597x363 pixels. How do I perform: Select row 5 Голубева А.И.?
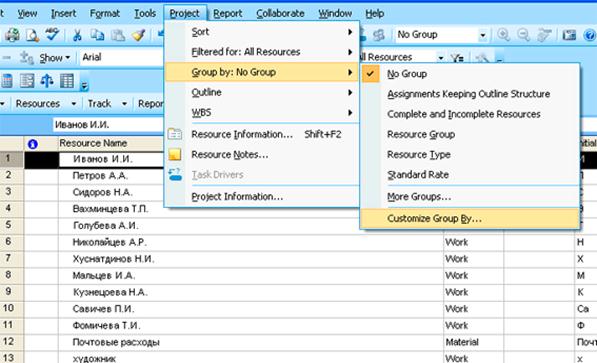click(x=105, y=225)
